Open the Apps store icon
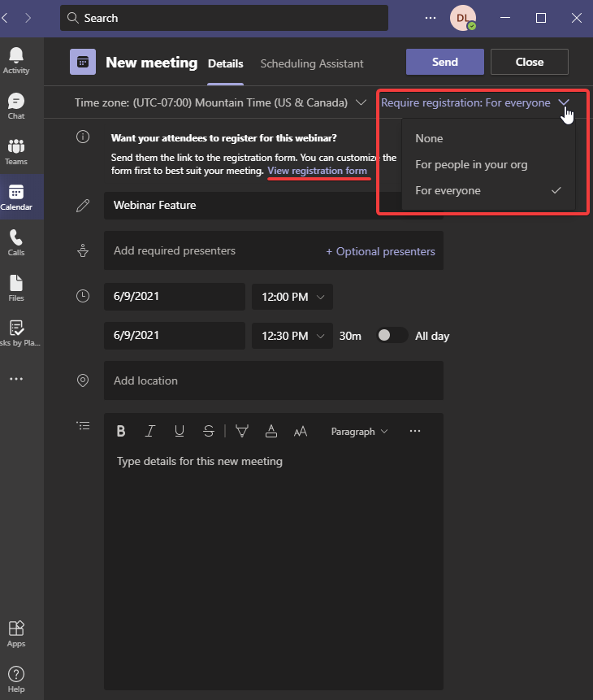The width and height of the screenshot is (593, 700). (16, 633)
